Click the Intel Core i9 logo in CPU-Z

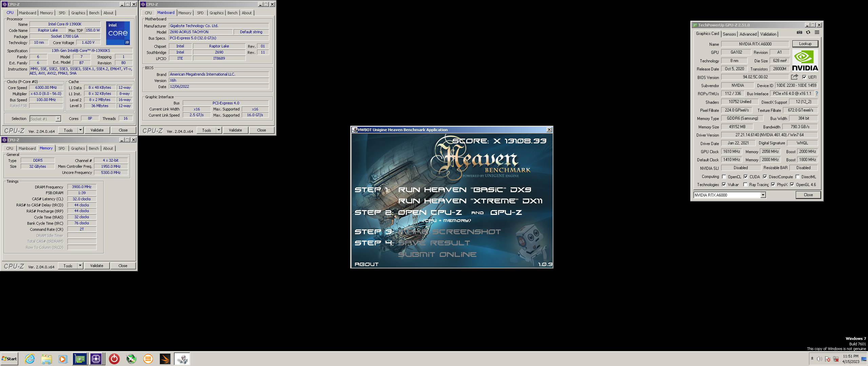(118, 33)
